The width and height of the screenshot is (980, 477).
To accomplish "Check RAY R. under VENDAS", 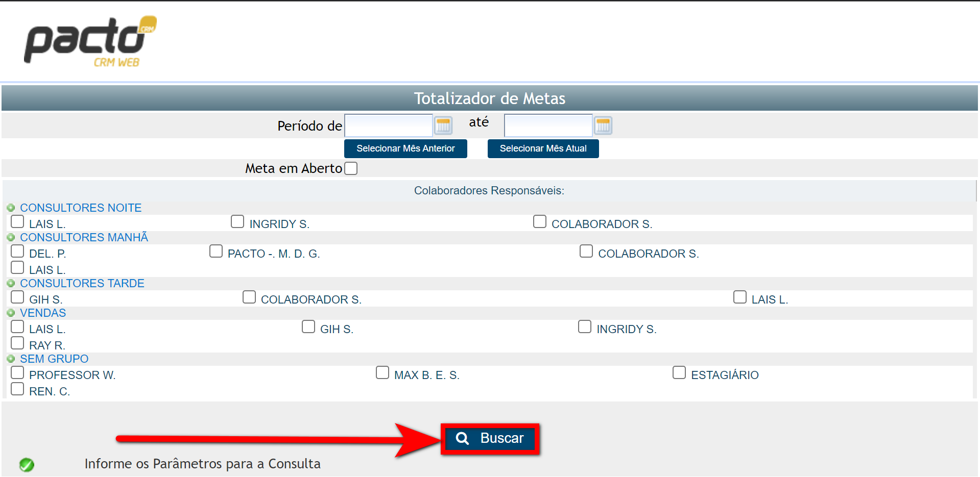I will tap(17, 342).
